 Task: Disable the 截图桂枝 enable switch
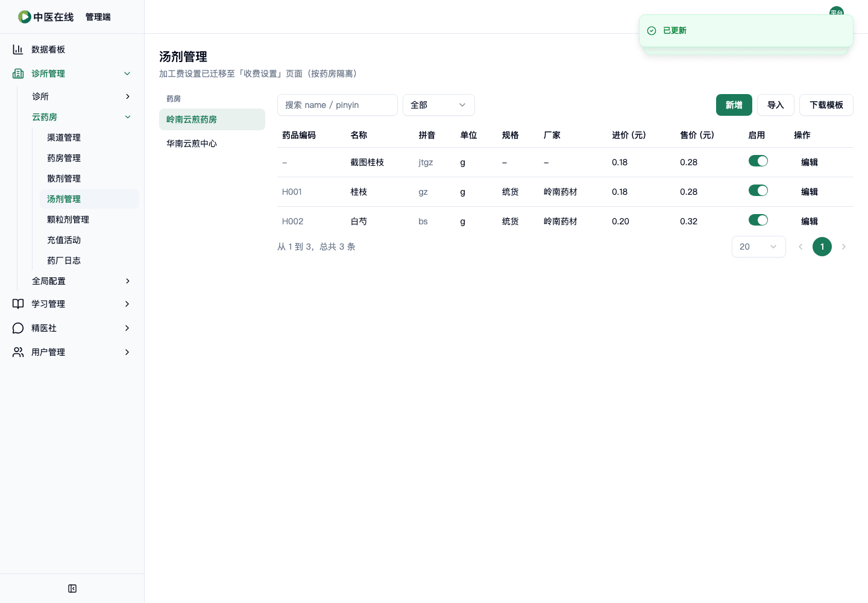[x=758, y=161]
